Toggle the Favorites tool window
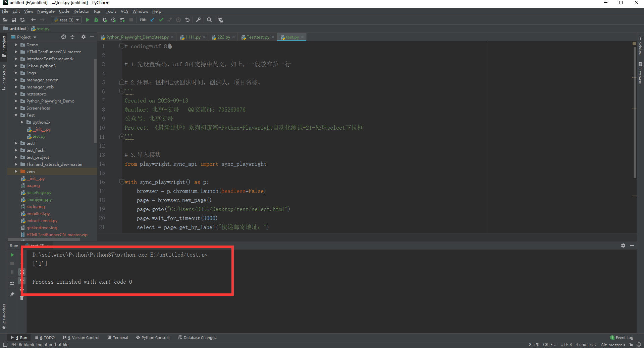Screen dimensions: 644x348 click(4, 315)
